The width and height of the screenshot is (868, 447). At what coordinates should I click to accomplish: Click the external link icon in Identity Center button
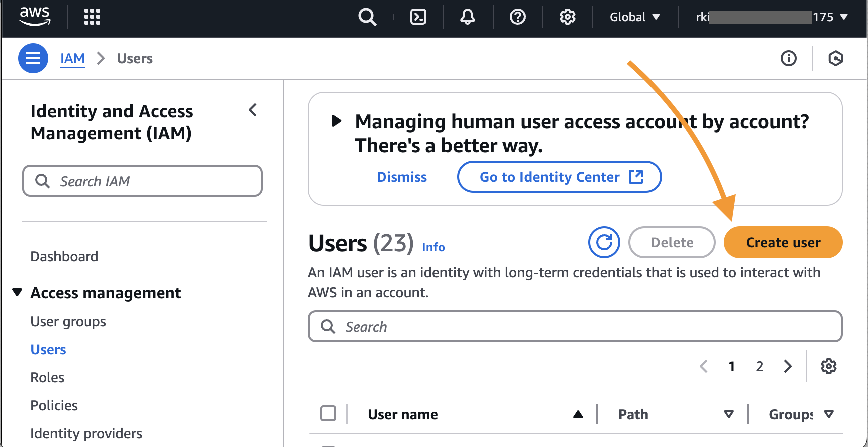pyautogui.click(x=636, y=177)
